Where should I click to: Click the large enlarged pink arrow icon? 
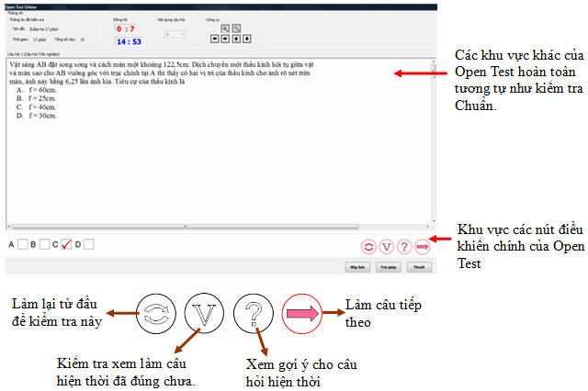[302, 314]
